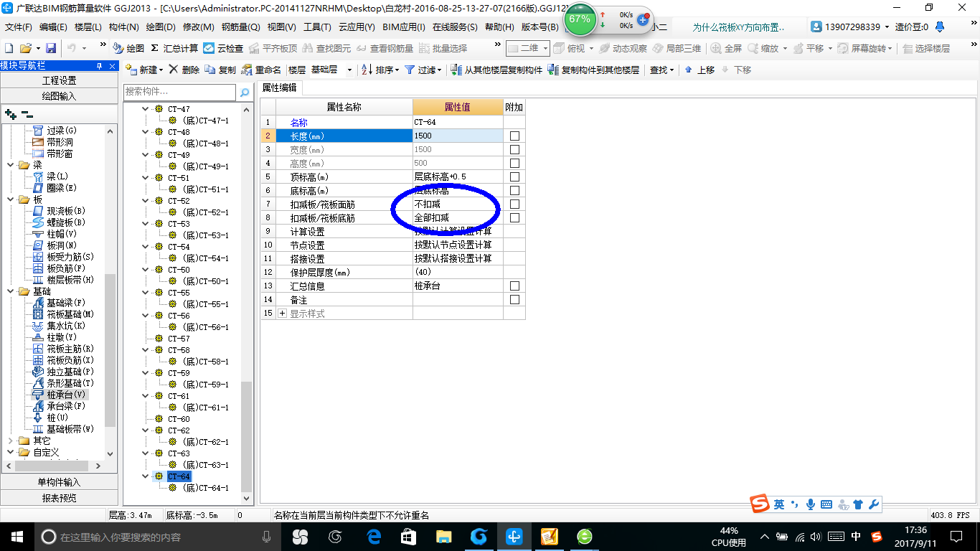This screenshot has width=980, height=551.
Task: Open the 文件(F) menu
Action: click(x=18, y=27)
